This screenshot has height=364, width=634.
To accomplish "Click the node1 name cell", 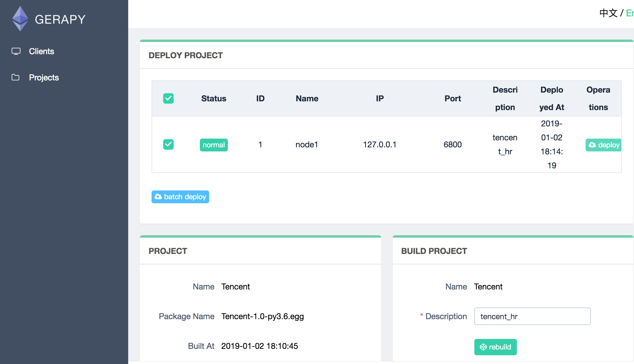I will (307, 144).
